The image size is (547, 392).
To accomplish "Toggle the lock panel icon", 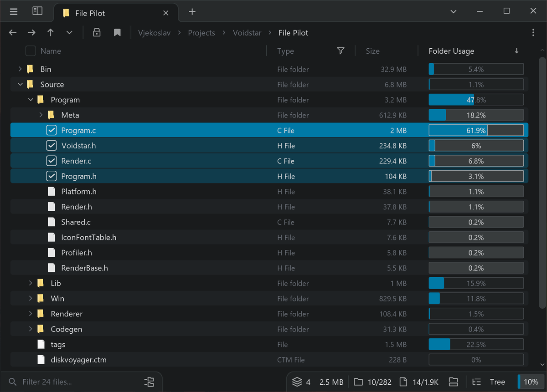I will pos(97,32).
